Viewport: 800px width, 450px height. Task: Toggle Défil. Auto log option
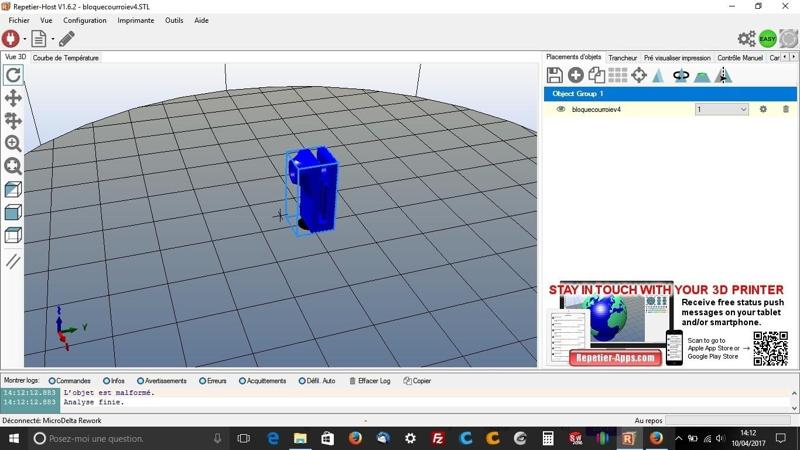coord(317,381)
